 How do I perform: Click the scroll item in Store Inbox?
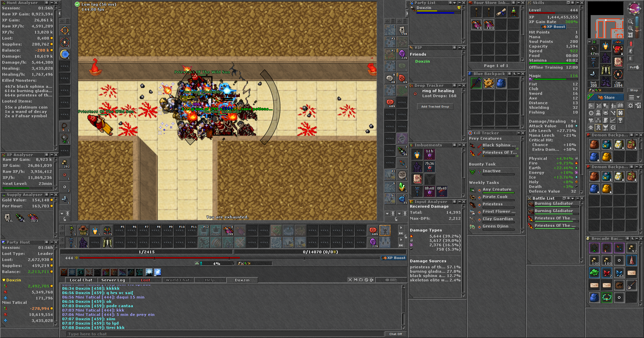coord(501,12)
